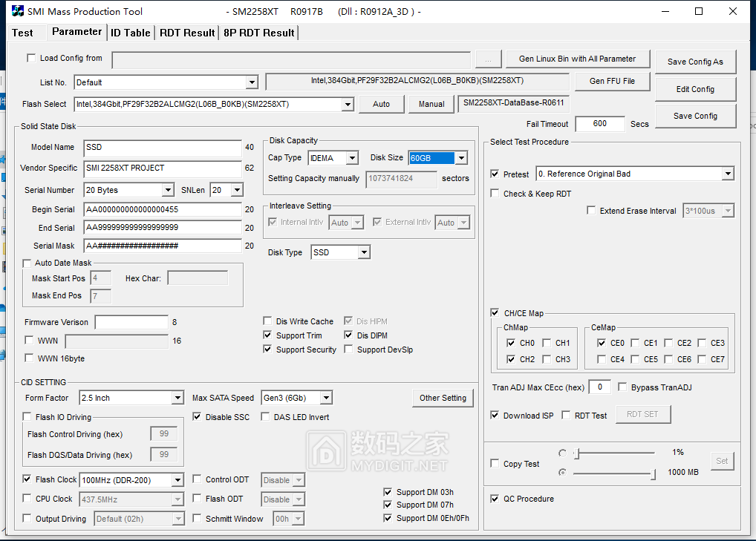The image size is (756, 541).
Task: Click the Edit Config button
Action: (695, 89)
